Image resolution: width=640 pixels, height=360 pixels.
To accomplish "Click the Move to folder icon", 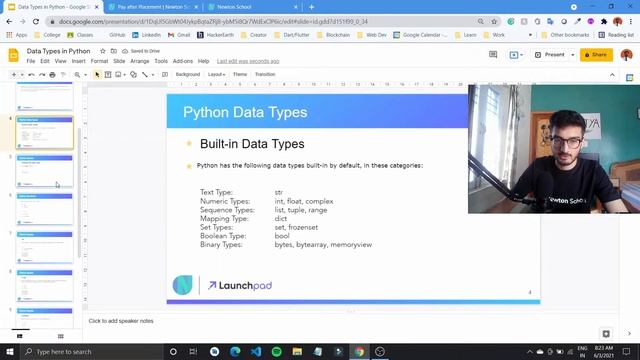I will pyautogui.click(x=114, y=51).
